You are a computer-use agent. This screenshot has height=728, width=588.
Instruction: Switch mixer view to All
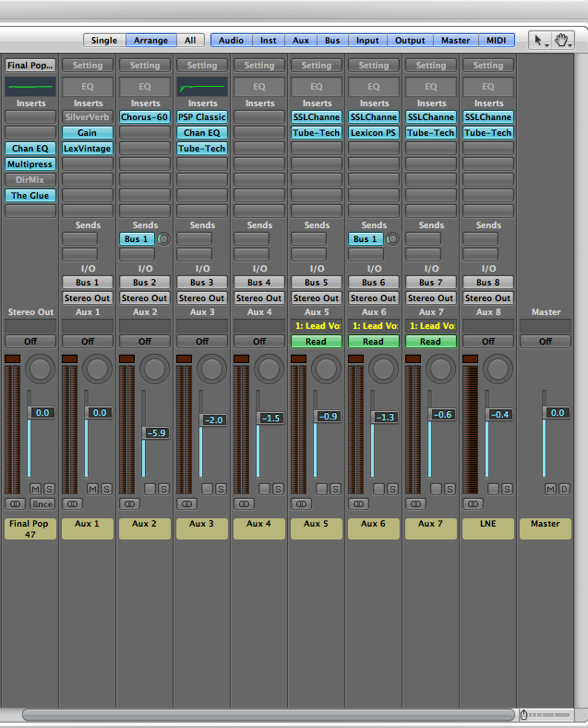(x=190, y=41)
